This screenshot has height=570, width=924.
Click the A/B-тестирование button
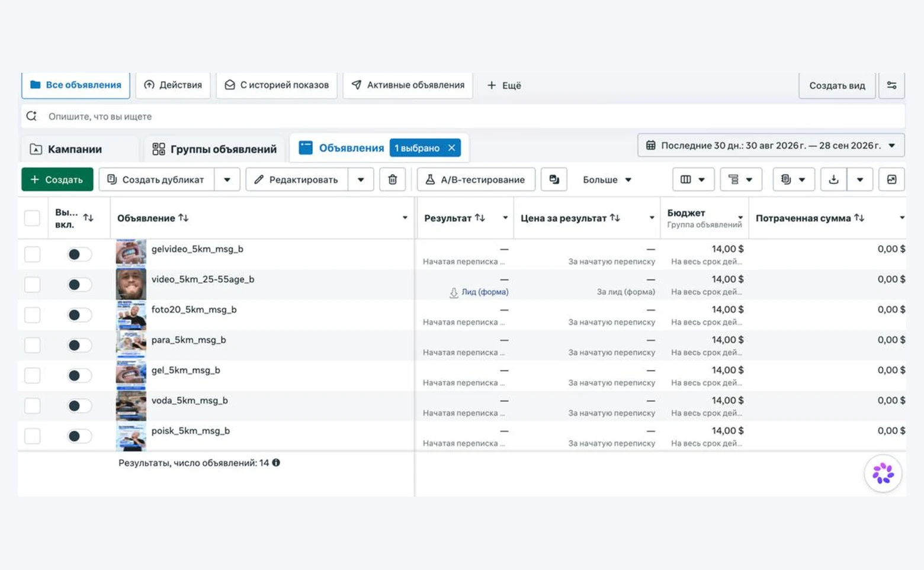click(476, 179)
